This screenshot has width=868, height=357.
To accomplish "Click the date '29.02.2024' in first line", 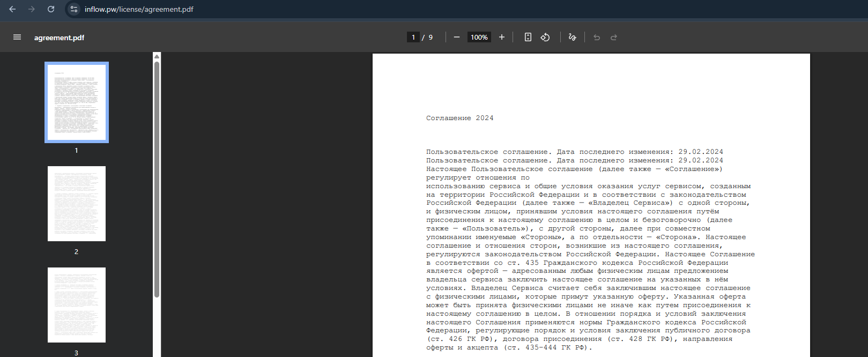I will point(701,152).
